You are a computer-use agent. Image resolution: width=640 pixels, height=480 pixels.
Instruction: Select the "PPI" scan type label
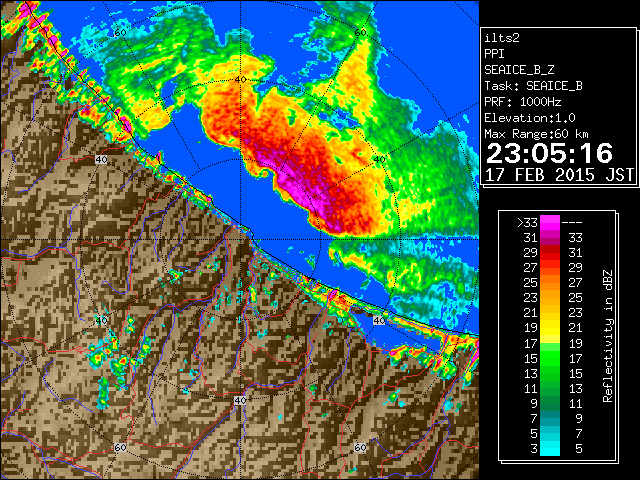(494, 54)
